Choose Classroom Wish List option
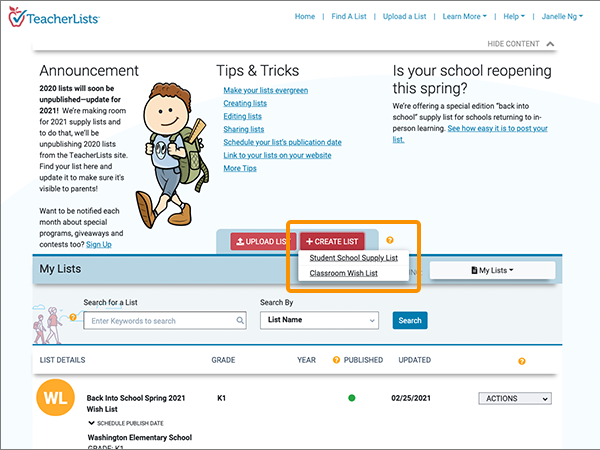This screenshot has height=450, width=600. click(343, 273)
